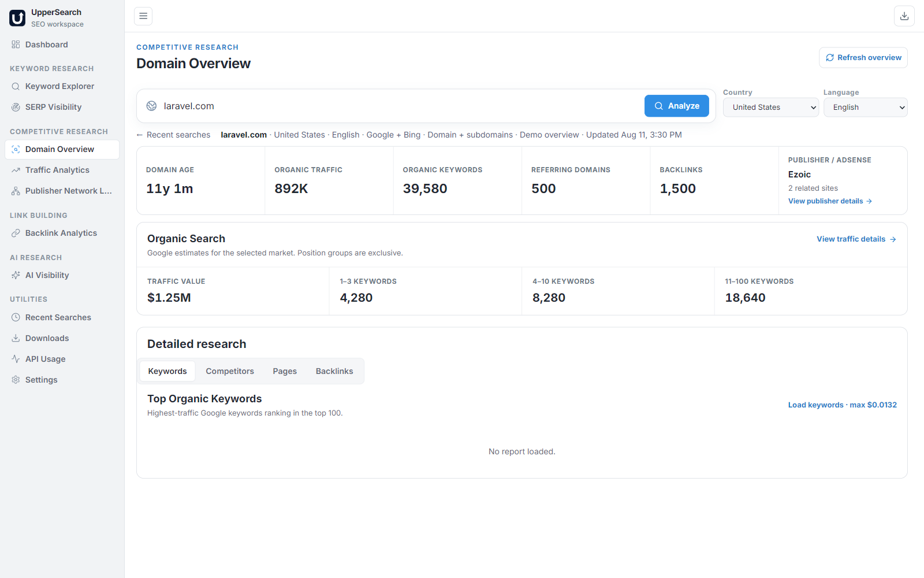Click the Dashboard grid icon
Image resolution: width=924 pixels, height=578 pixels.
pos(16,45)
